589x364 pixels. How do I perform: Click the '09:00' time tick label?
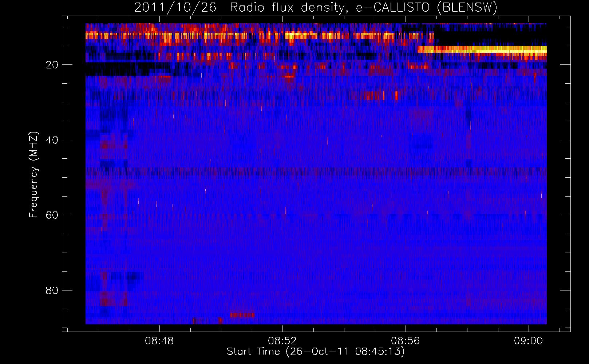tap(528, 341)
